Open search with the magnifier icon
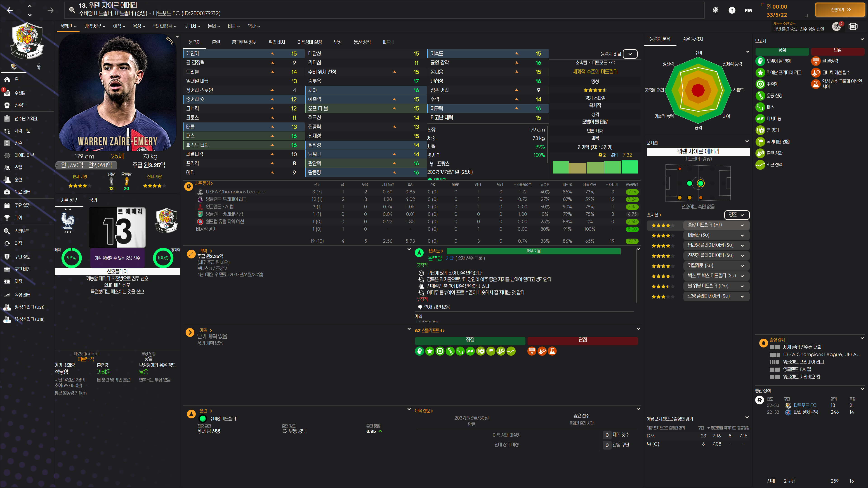 (x=72, y=10)
